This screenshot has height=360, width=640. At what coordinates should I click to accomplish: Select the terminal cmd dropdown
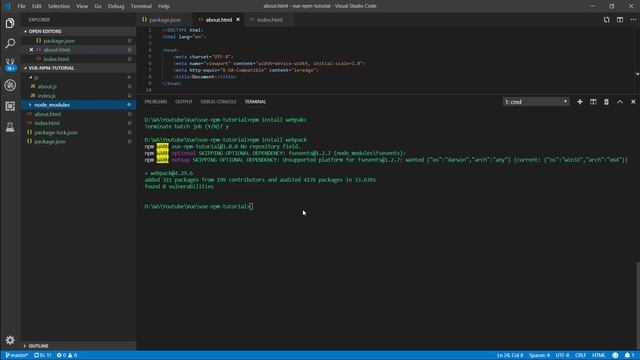[x=536, y=102]
